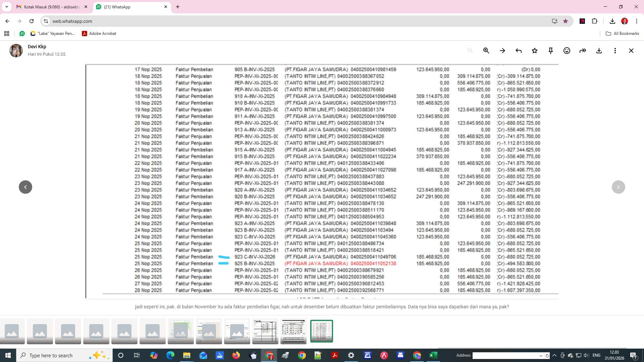The image size is (644, 362).
Task: Open the Laba Yayasan bookmark
Action: click(53, 34)
